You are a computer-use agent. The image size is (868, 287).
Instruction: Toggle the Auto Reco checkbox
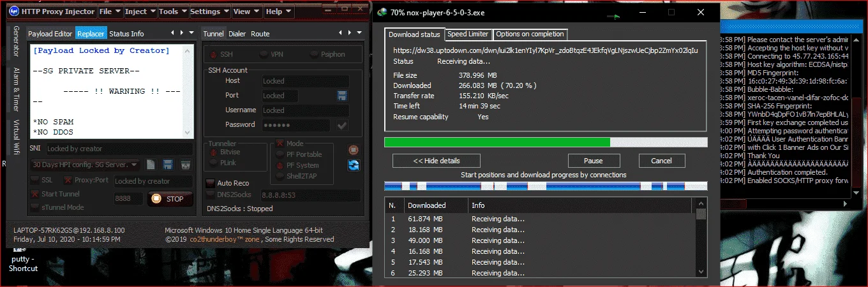tap(211, 183)
